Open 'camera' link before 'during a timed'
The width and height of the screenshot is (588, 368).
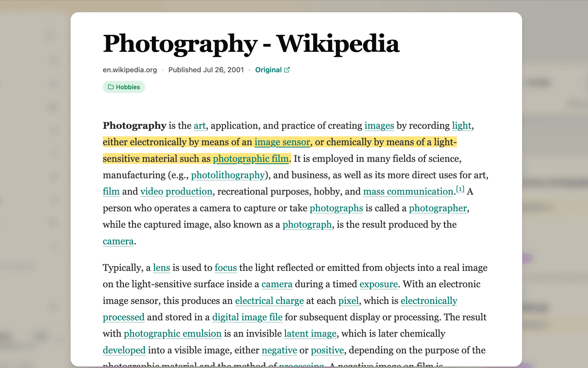(277, 284)
